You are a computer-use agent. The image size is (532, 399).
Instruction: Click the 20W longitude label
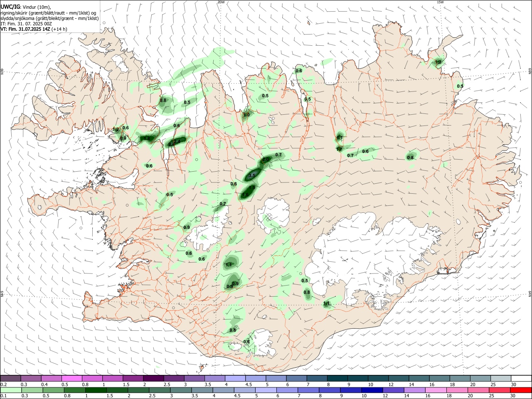(x=221, y=2)
